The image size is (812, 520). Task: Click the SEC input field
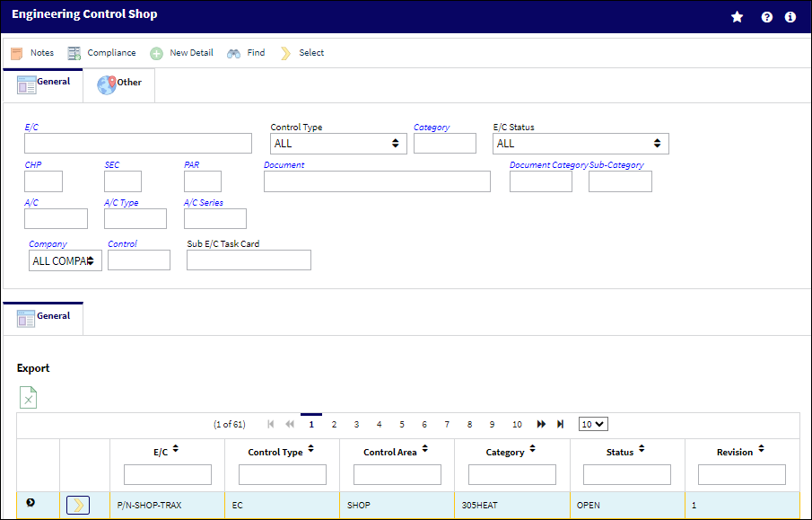coord(123,181)
